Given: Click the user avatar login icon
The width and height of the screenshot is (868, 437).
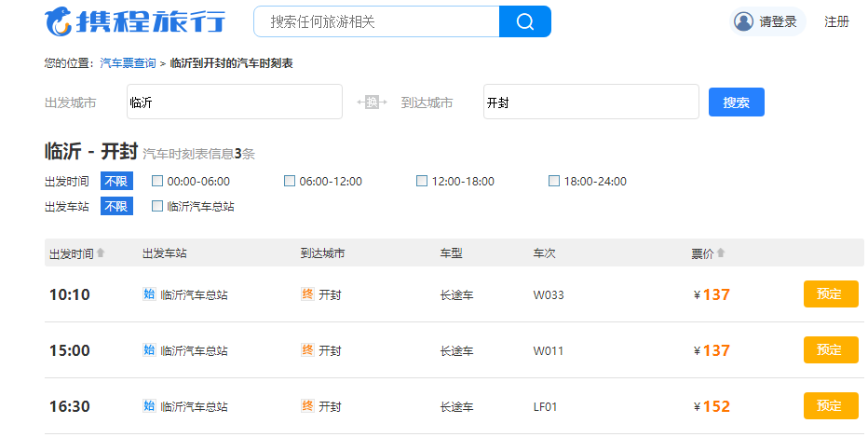Looking at the screenshot, I should pos(743,21).
